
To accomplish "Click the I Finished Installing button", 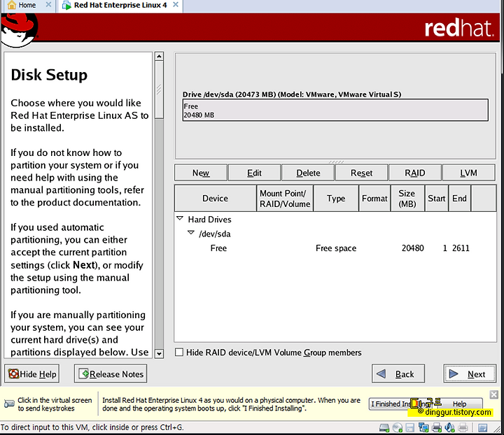I will (x=400, y=404).
